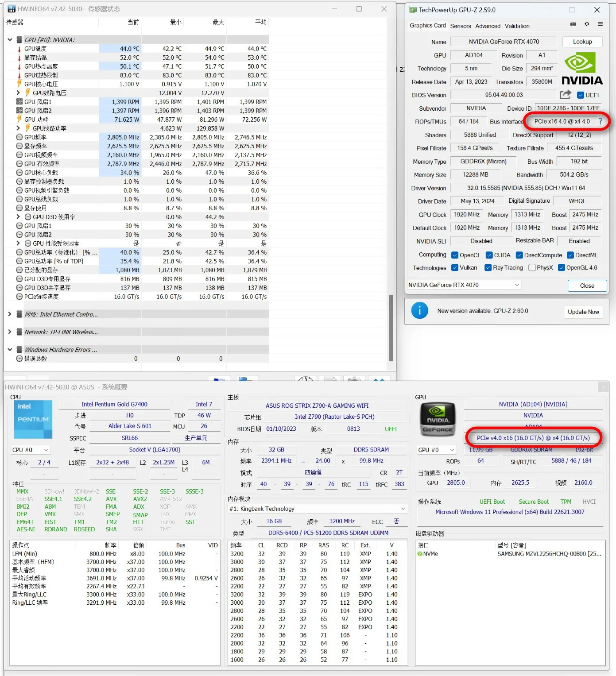Expand the TP-LINK Wireless network group
The image size is (616, 676).
(10, 332)
